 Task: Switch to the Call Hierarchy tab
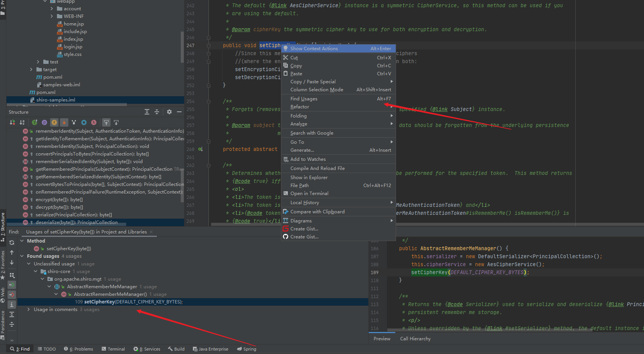pyautogui.click(x=415, y=339)
